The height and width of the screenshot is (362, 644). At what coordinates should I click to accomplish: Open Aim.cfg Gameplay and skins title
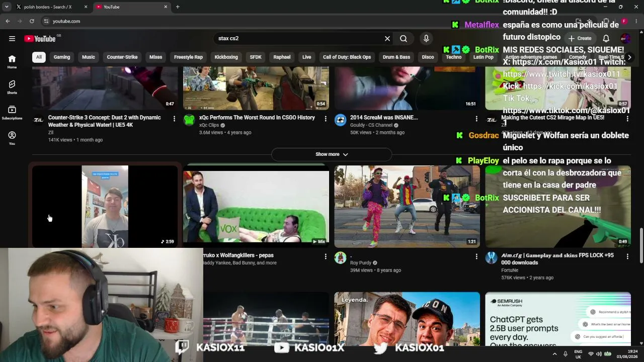(x=557, y=259)
